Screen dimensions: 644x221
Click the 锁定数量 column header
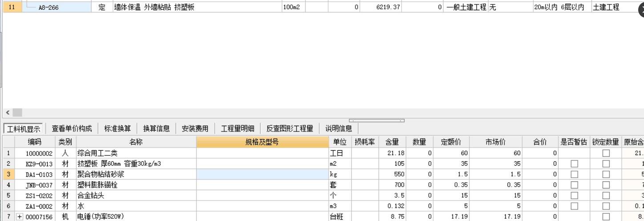pos(606,142)
